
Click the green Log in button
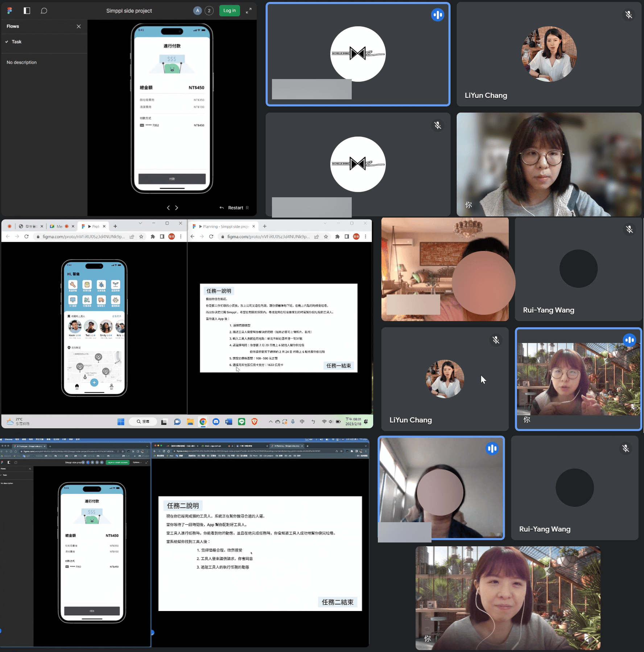(x=229, y=11)
